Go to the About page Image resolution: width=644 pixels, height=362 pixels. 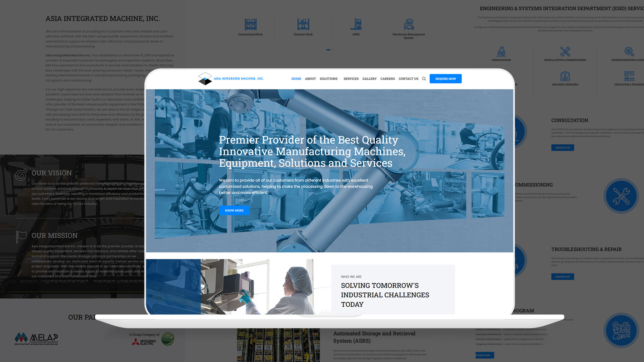(310, 79)
